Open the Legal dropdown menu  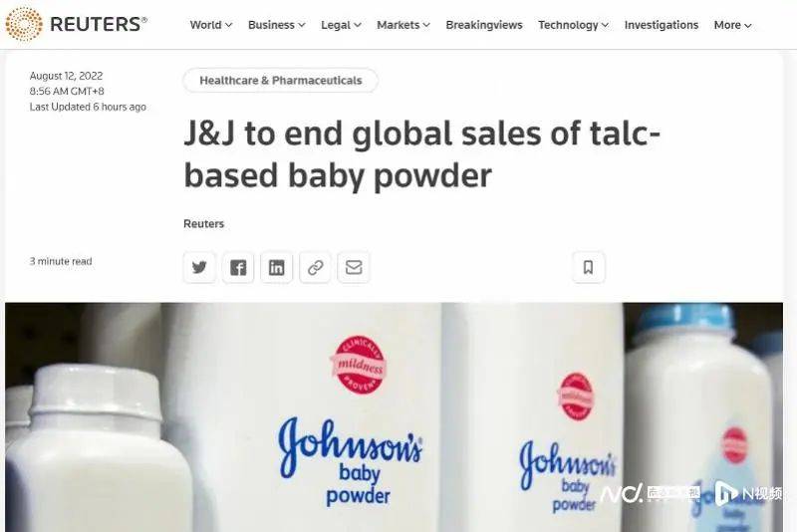click(x=341, y=25)
